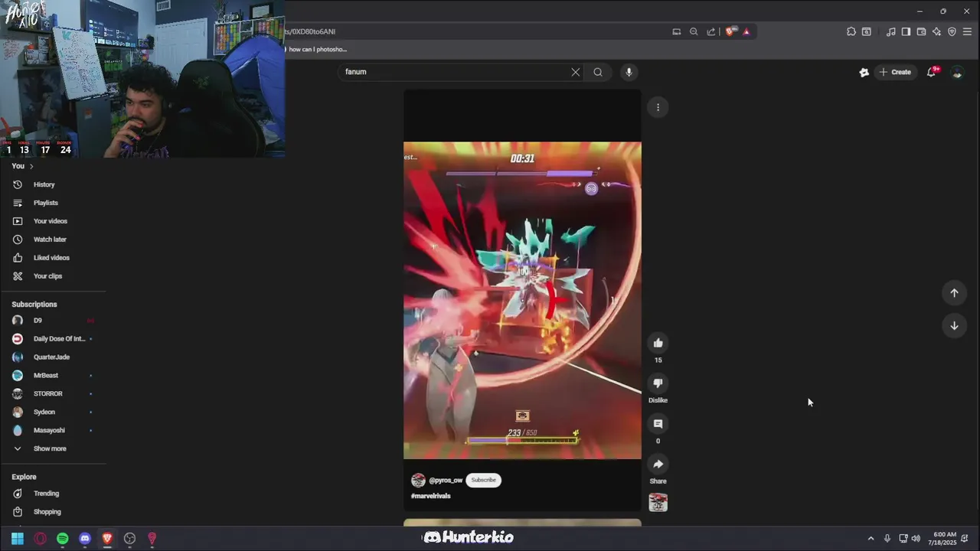Show hidden system tray icons
This screenshot has height=551, width=980.
[871, 539]
